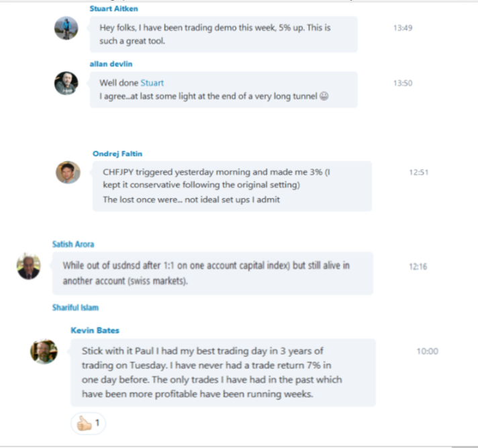Open Kevin Bates' profile avatar
Screen dimensions: 478x448
click(x=44, y=351)
